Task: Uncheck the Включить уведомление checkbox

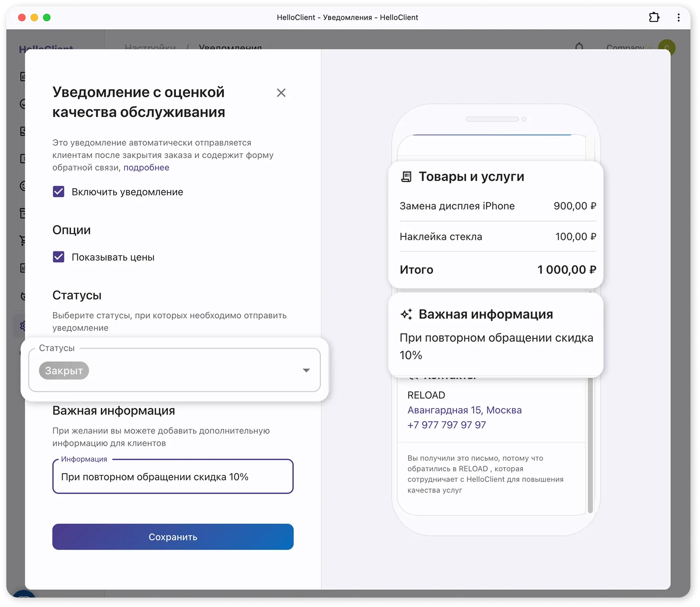Action: tap(59, 192)
